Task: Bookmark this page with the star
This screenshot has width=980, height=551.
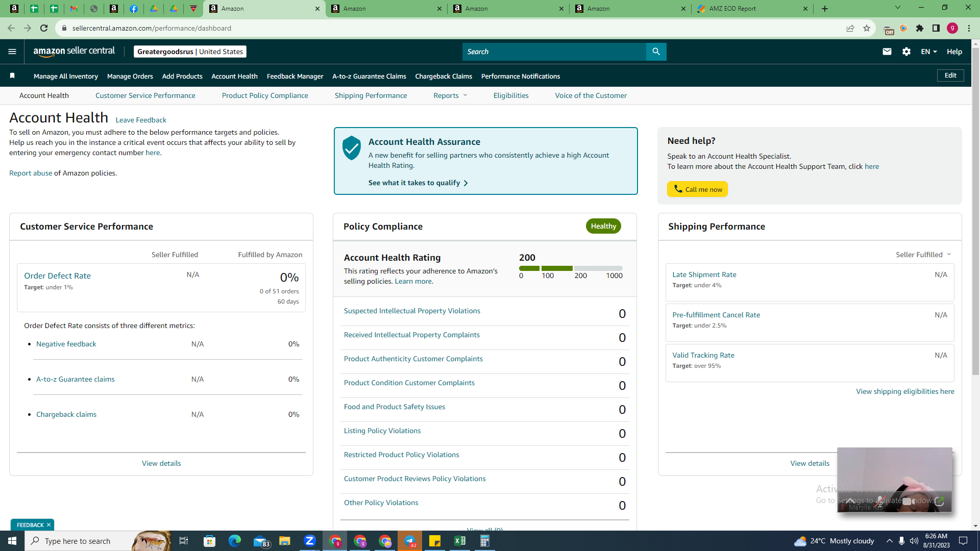Action: [867, 28]
